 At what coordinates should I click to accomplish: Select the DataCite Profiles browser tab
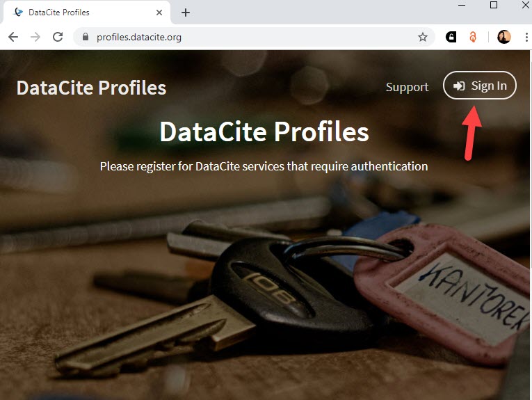click(x=86, y=13)
